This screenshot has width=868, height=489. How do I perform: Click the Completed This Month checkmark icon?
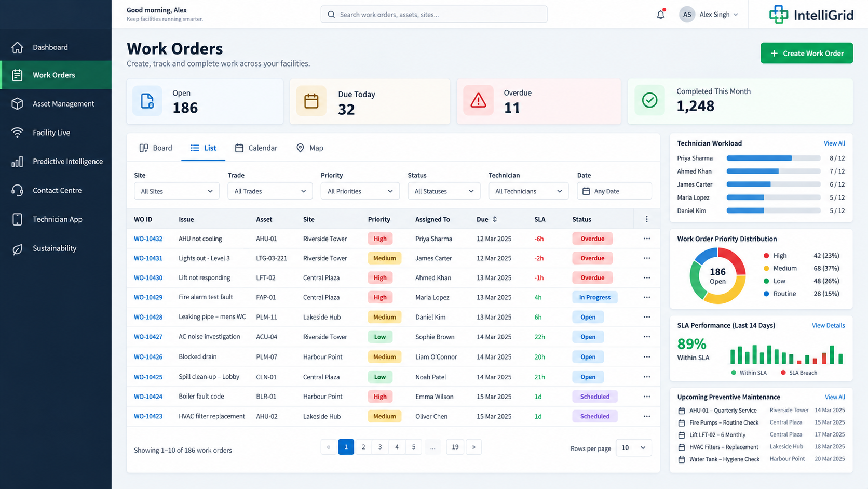point(649,100)
